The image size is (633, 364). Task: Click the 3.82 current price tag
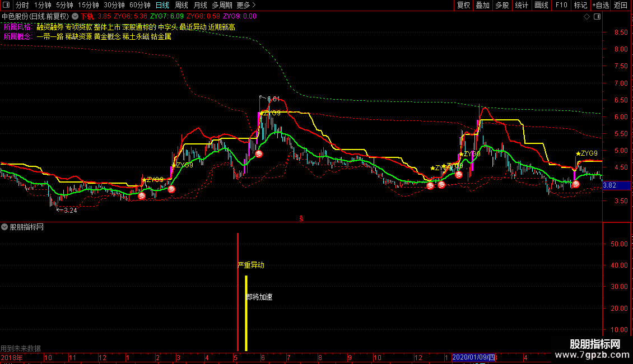click(x=616, y=185)
